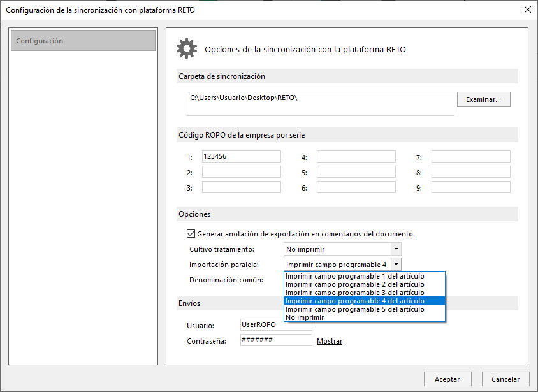
Task: Close the configuration dialog window
Action: pos(528,10)
